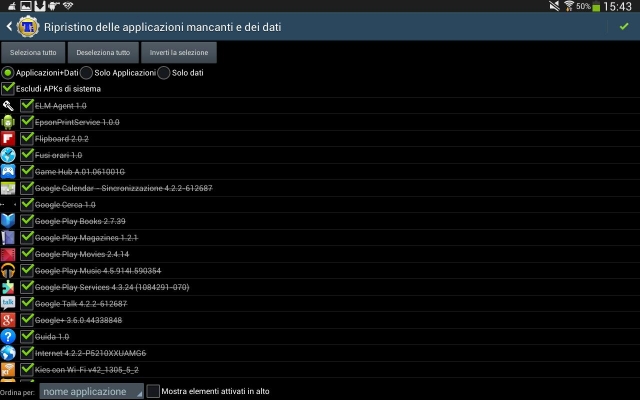Select the Solo Applicazioni radio button

point(86,73)
